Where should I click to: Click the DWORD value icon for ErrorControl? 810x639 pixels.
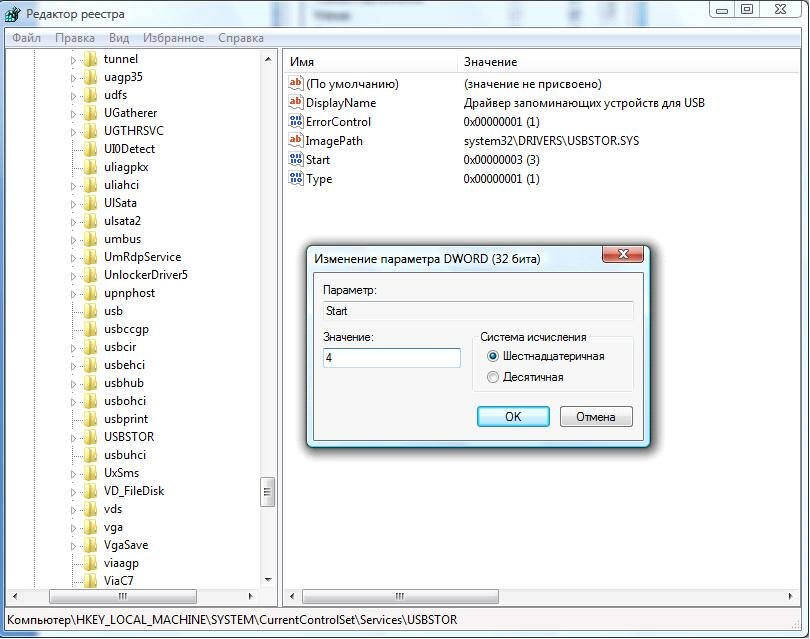pos(295,121)
